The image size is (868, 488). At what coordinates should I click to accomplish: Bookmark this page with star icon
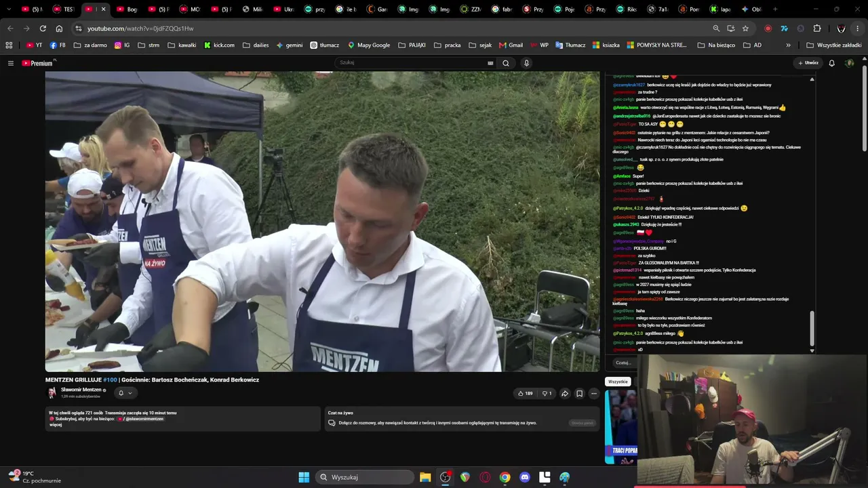pos(745,28)
